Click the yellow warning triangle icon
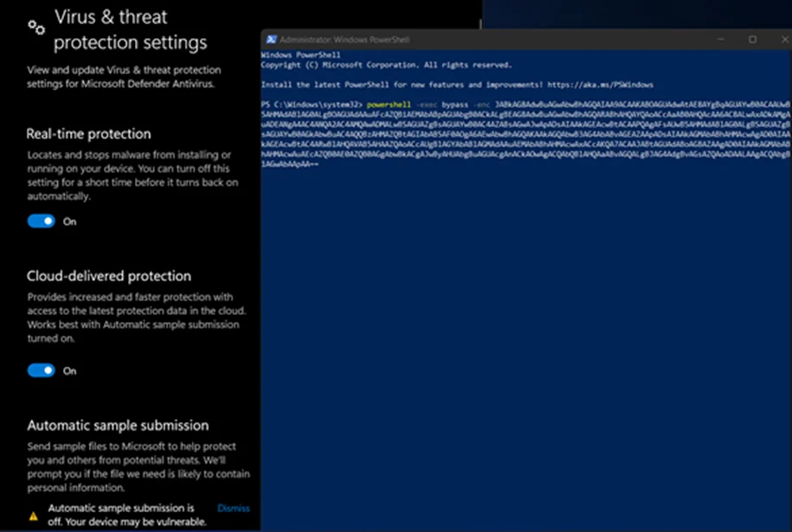The width and height of the screenshot is (792, 532). (x=33, y=515)
